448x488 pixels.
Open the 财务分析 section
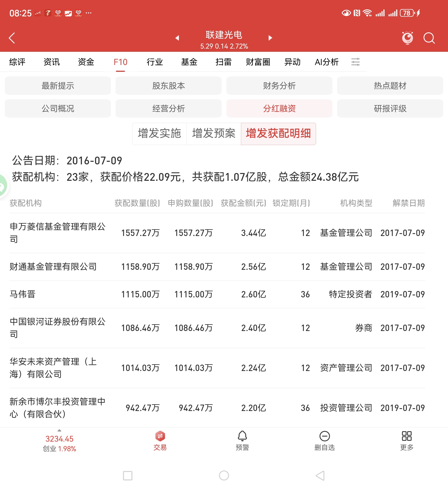point(279,86)
